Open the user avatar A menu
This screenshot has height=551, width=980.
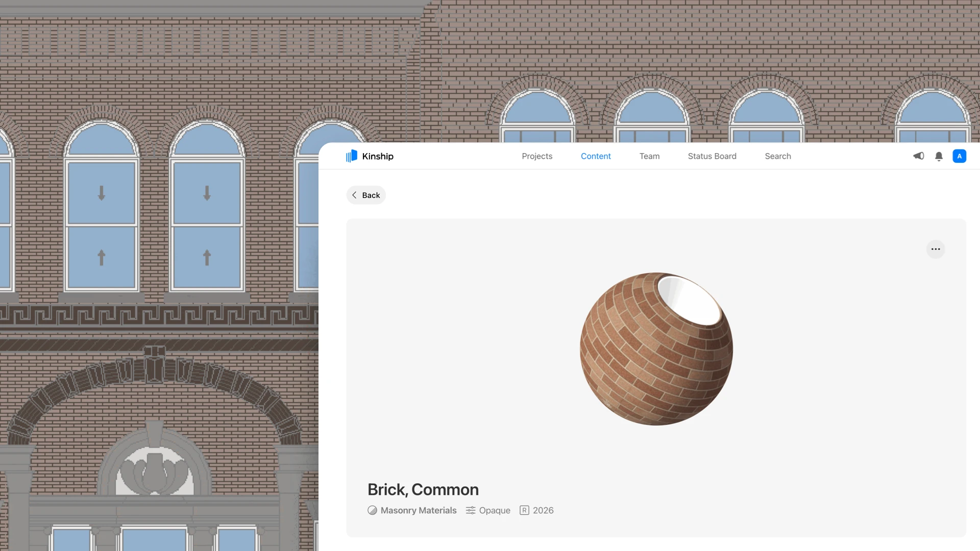click(959, 156)
